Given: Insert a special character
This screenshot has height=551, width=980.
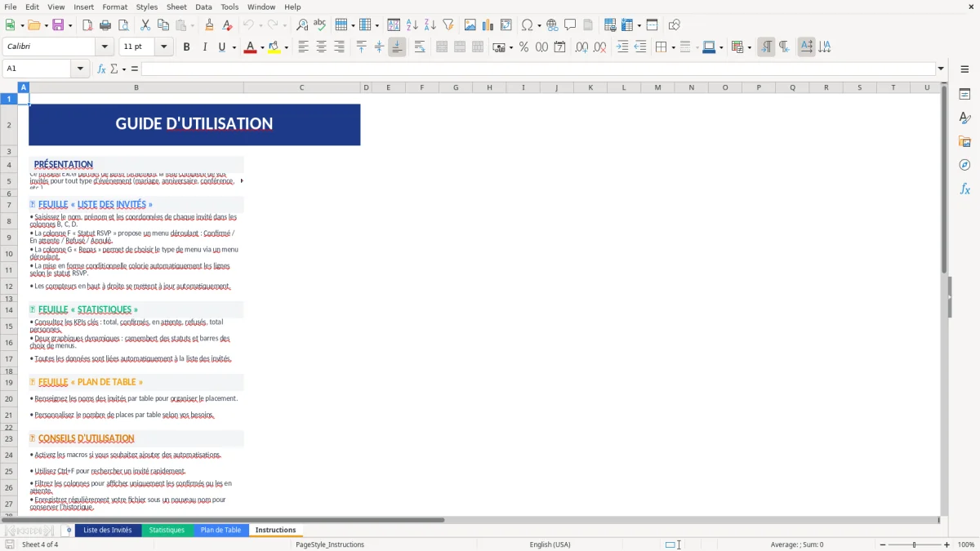Looking at the screenshot, I should click(527, 24).
